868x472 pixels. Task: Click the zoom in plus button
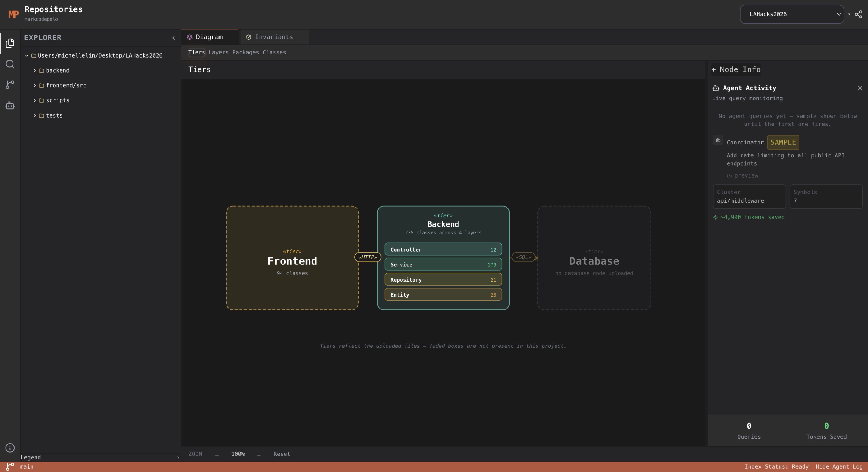tap(259, 455)
